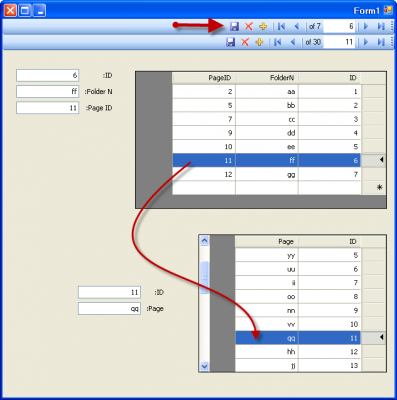Click PageID cell 10 in the ee row

(204, 147)
